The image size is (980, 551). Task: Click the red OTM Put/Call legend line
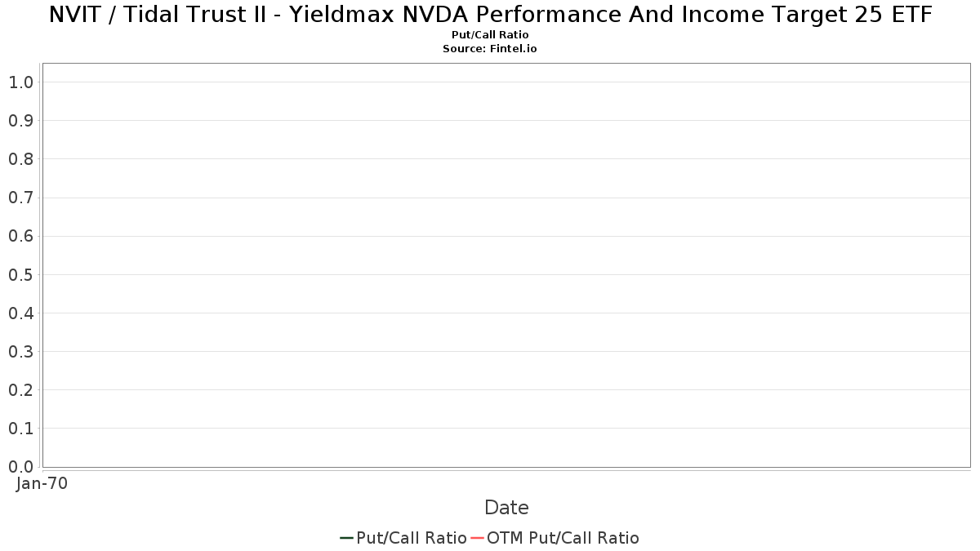coord(477,538)
